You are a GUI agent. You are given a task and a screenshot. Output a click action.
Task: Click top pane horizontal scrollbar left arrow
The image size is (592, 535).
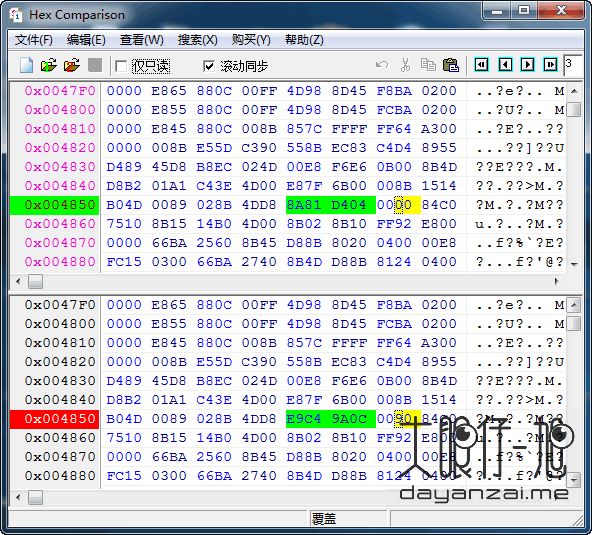point(18,281)
